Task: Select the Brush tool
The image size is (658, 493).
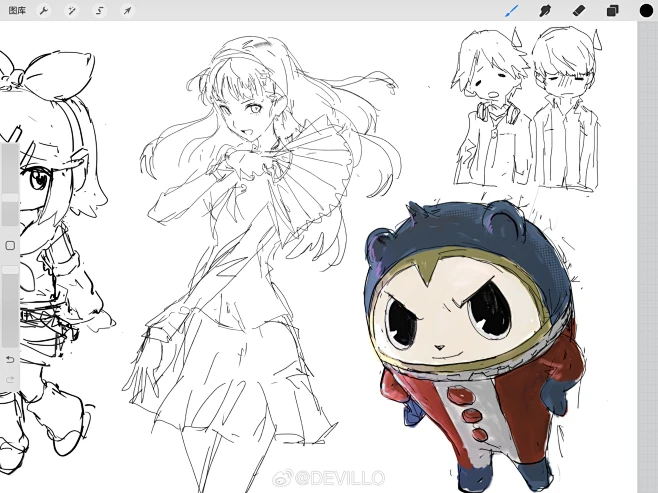Action: (512, 10)
